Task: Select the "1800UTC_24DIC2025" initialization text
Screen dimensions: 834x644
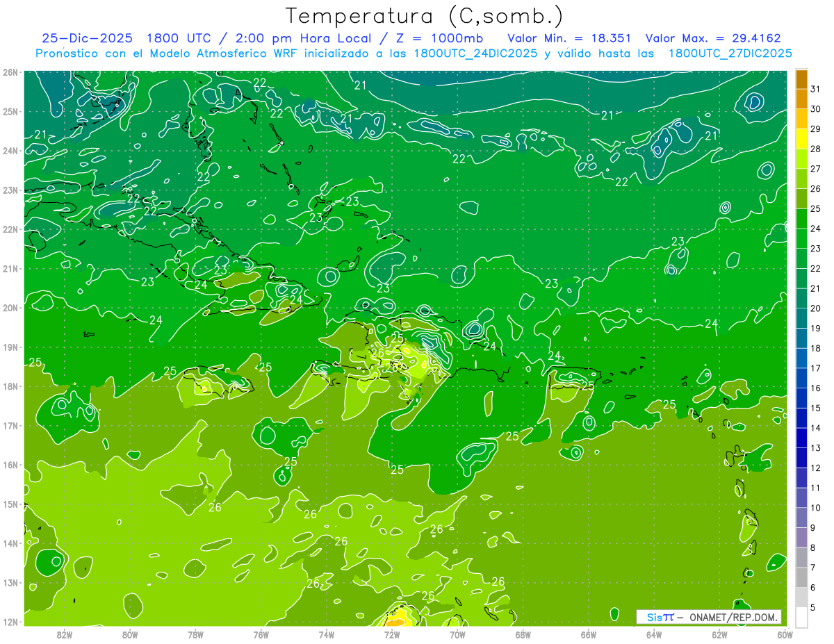Action: (475, 53)
